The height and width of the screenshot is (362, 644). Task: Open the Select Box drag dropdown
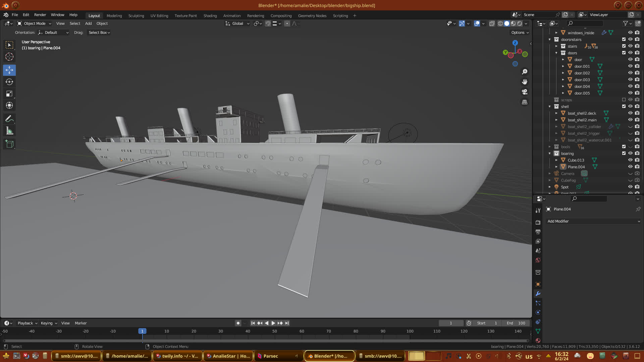click(99, 33)
